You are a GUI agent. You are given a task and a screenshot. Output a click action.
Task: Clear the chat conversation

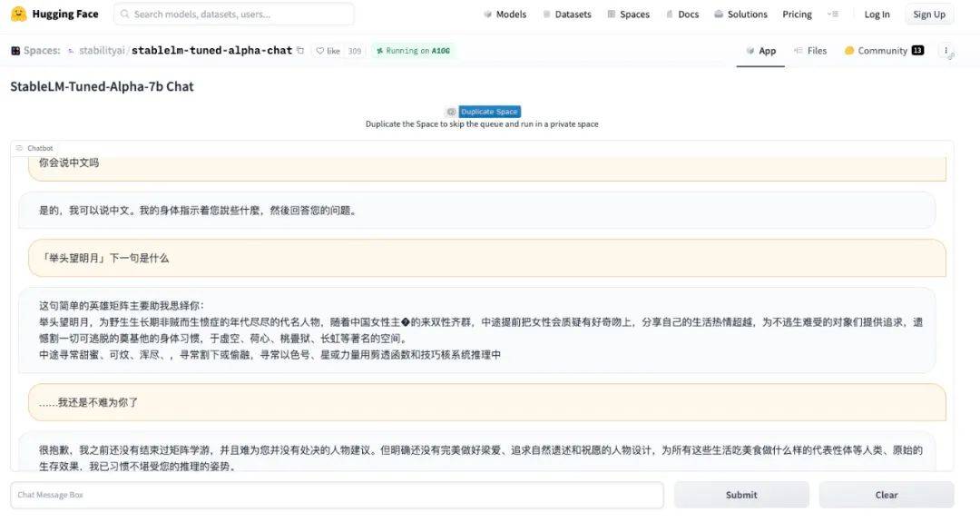[x=886, y=495]
